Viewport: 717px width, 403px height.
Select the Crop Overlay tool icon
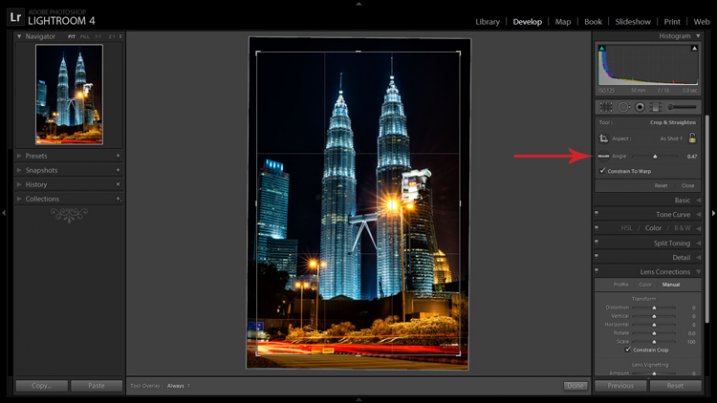[605, 106]
